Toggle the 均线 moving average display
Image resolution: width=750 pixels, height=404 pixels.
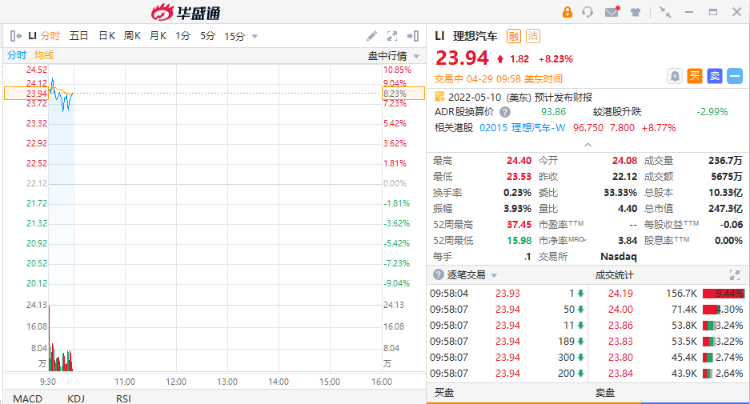coord(44,54)
